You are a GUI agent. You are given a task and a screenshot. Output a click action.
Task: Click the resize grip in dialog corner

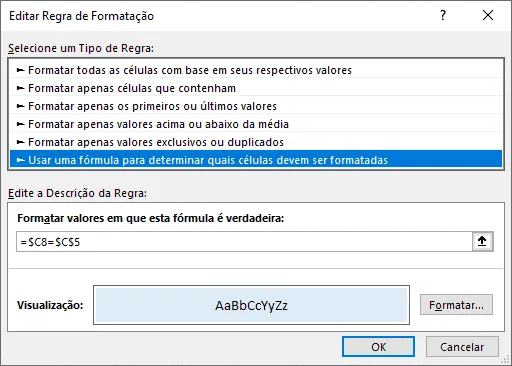(x=506, y=360)
